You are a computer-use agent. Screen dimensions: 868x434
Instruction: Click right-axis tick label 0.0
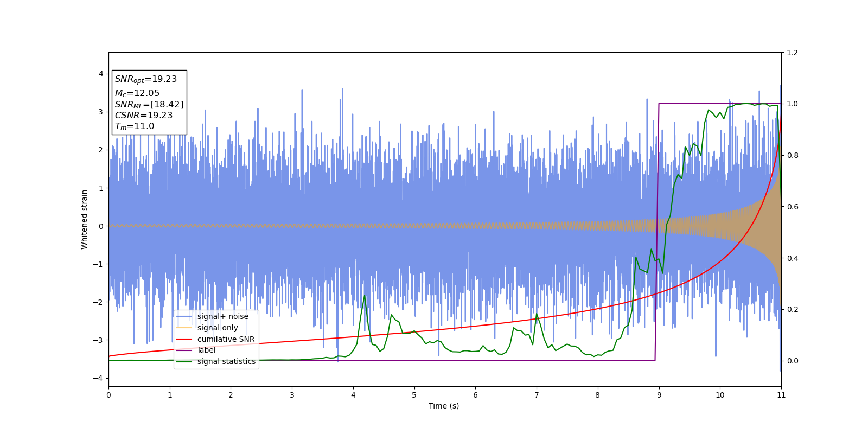tap(792, 361)
